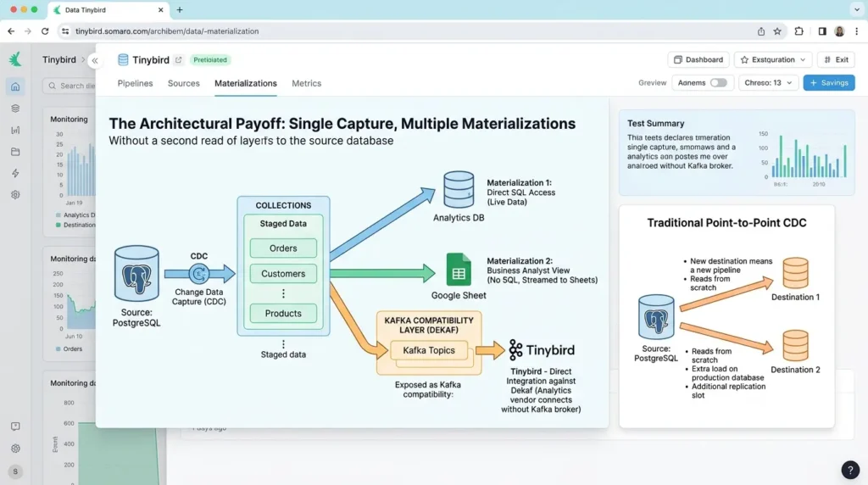Open the chart metrics icon in the sidebar
This screenshot has width=868, height=485.
15,130
